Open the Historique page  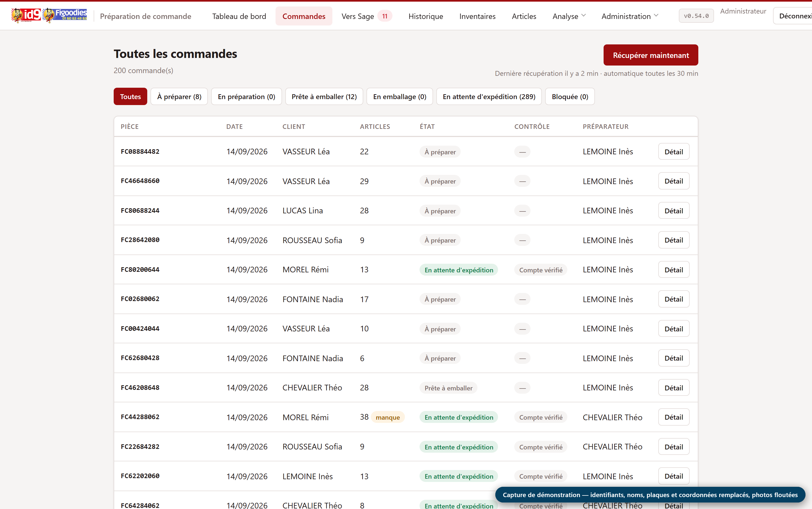pyautogui.click(x=425, y=16)
